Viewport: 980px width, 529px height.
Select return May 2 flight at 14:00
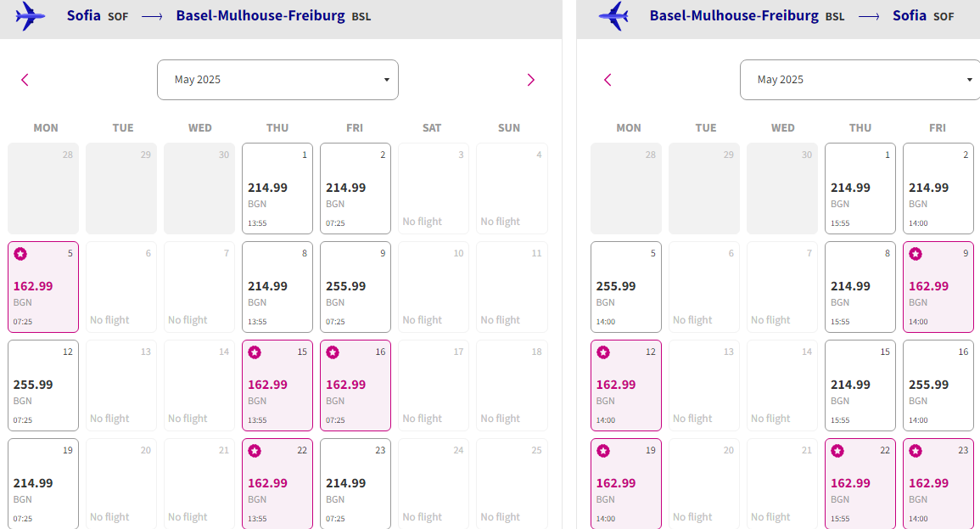pyautogui.click(x=938, y=189)
